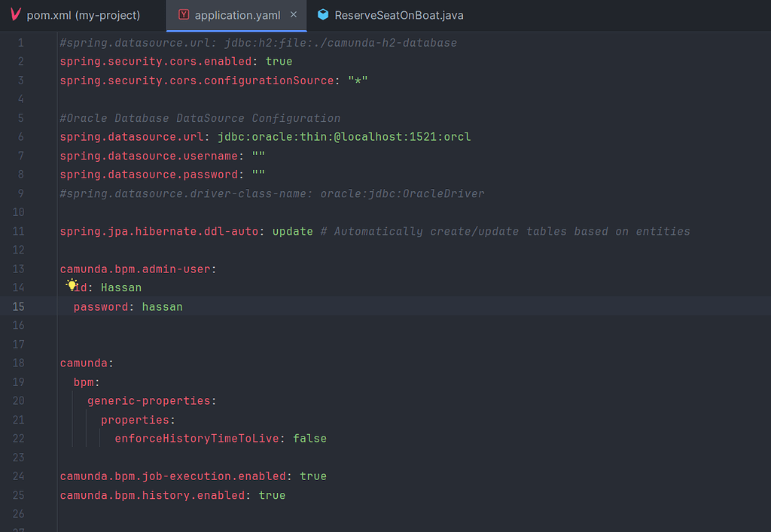The image size is (771, 532).
Task: Click the false value of enforceHistoryTimeToLive
Action: click(309, 439)
